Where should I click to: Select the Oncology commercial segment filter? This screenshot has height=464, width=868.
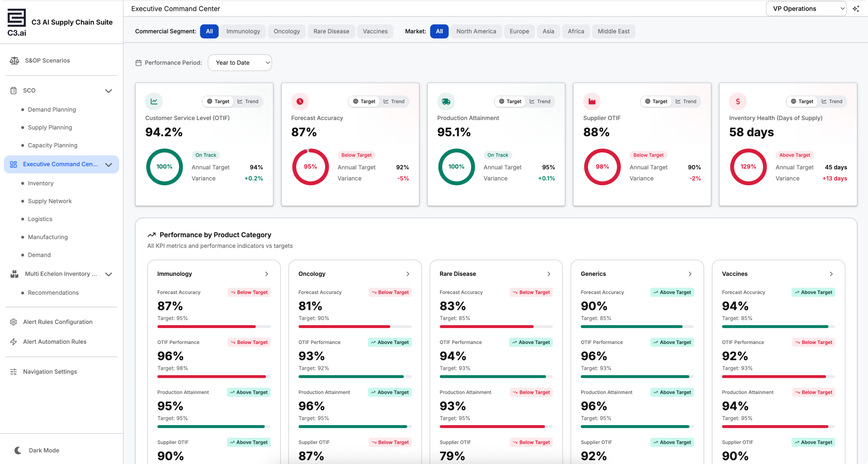(287, 31)
